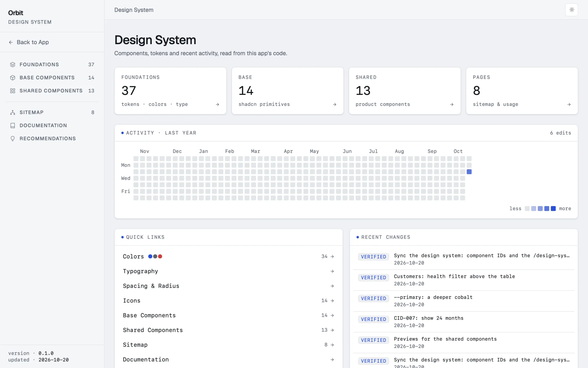
Task: Click arrow beside Spacing & Radius link
Action: (x=332, y=286)
